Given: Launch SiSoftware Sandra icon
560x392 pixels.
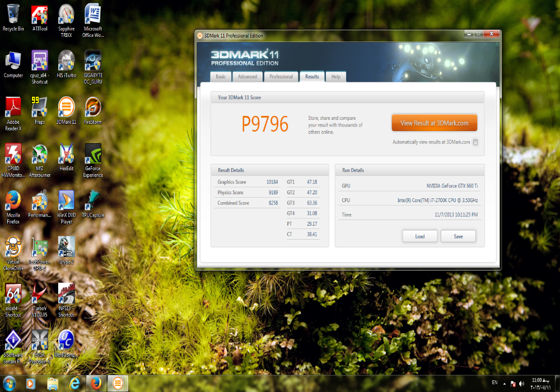Looking at the screenshot, I should [13, 347].
